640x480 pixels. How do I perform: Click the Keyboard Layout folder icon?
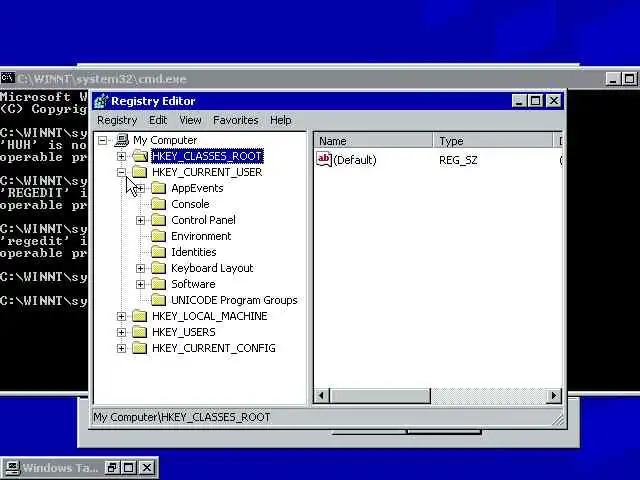coord(158,268)
